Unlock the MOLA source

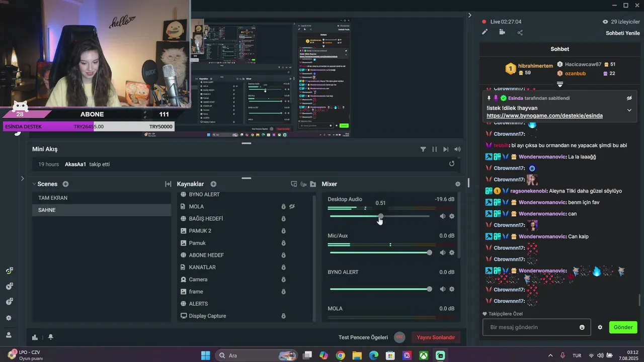pos(283,207)
